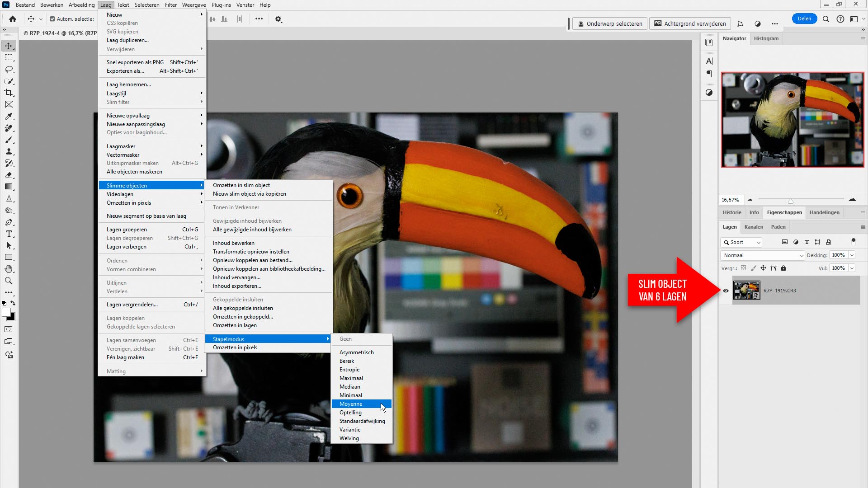The height and width of the screenshot is (488, 868).
Task: Open the Soort layer filter dropdown
Action: pos(741,242)
